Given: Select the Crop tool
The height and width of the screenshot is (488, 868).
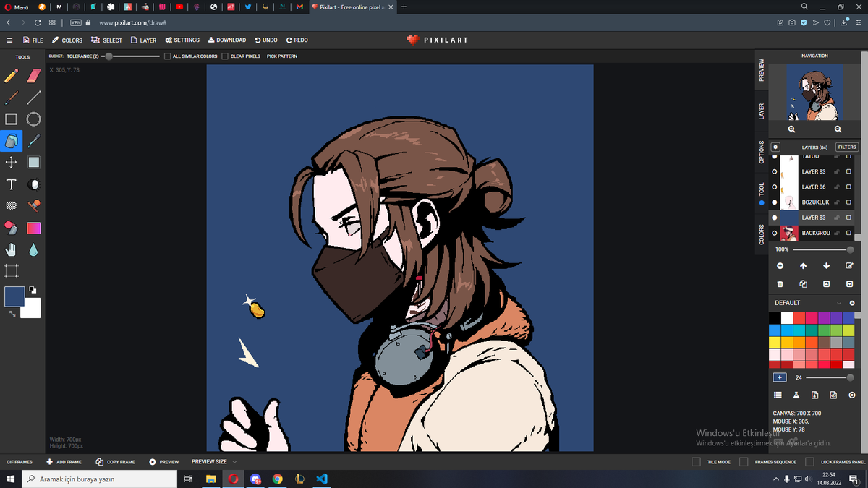Looking at the screenshot, I should [12, 272].
